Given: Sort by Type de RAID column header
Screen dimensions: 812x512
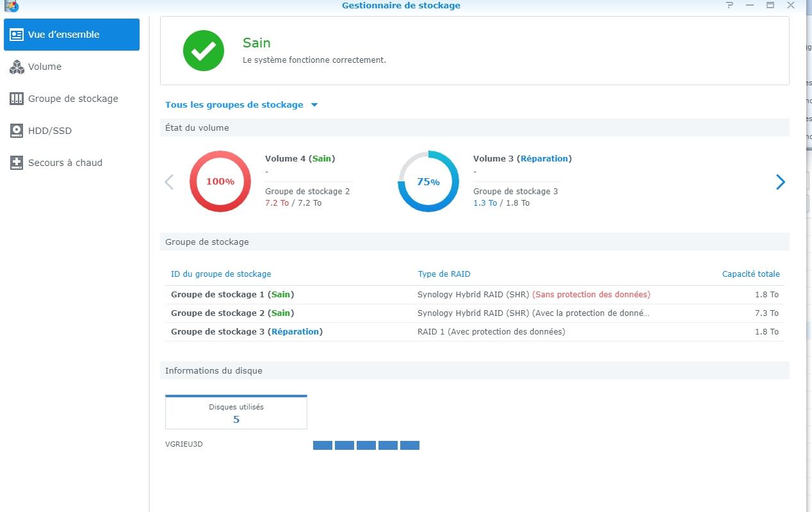Looking at the screenshot, I should pos(444,274).
